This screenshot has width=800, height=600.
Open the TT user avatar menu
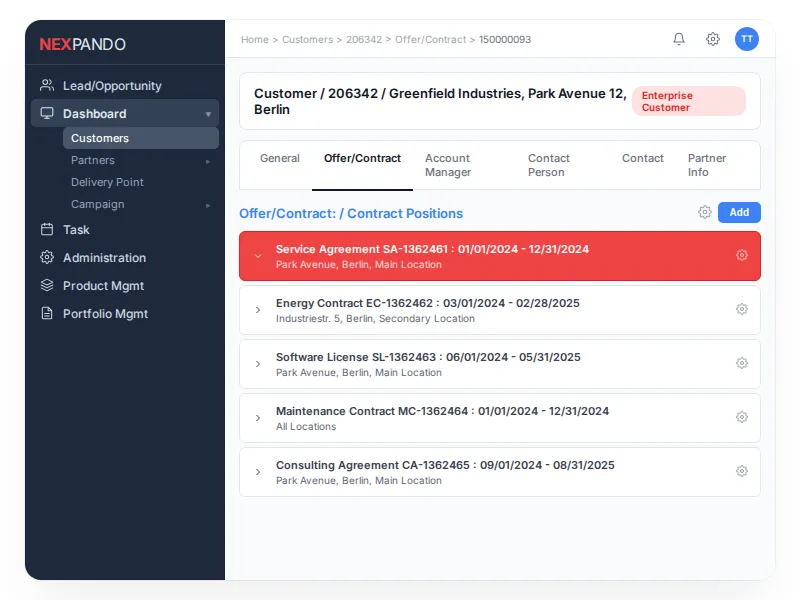(746, 39)
